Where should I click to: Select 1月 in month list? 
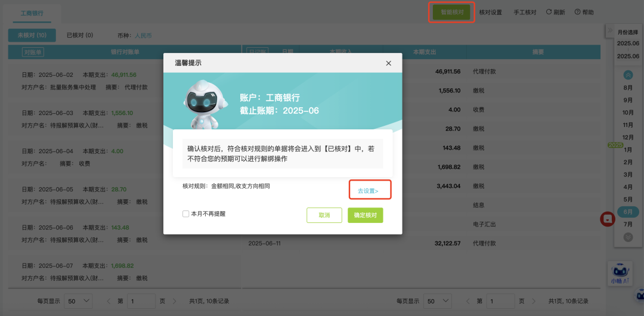pos(628,150)
